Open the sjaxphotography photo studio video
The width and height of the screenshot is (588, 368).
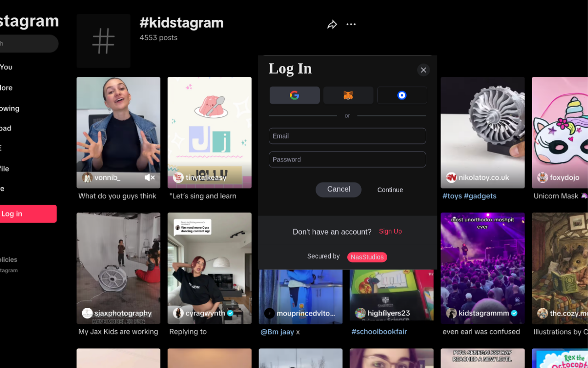coord(119,268)
